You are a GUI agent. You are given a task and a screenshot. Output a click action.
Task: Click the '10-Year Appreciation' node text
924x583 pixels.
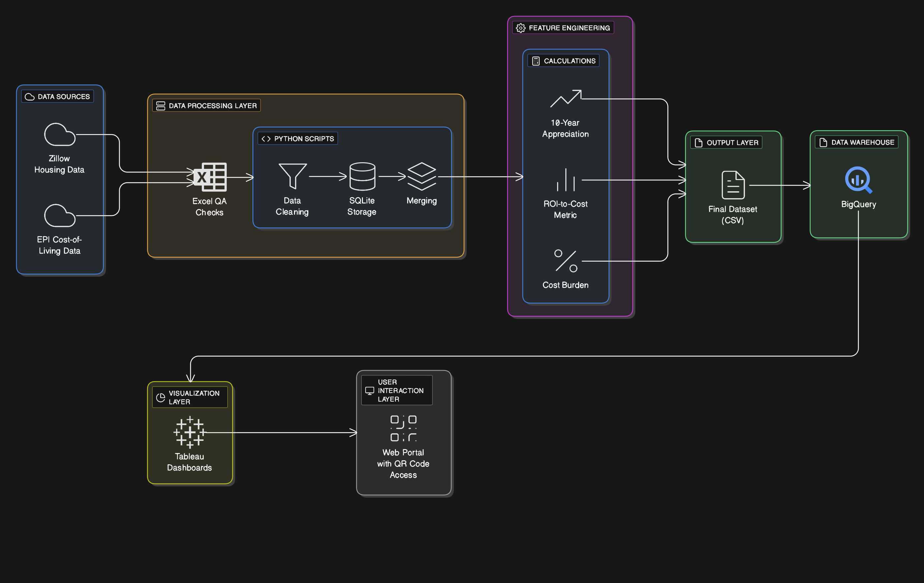[566, 129]
